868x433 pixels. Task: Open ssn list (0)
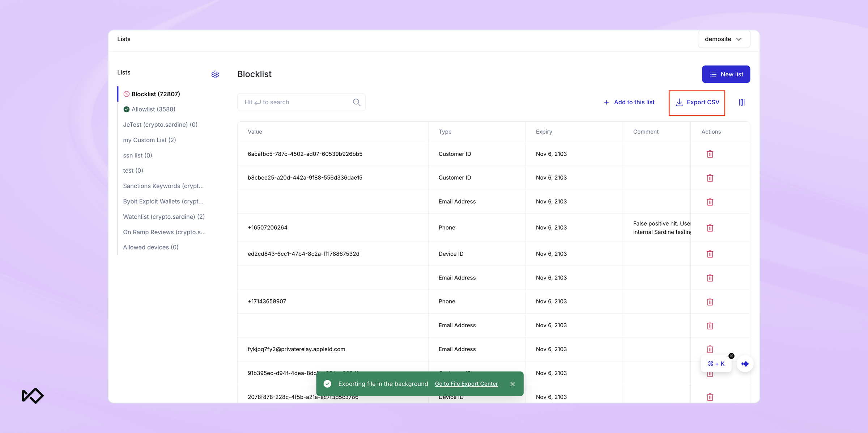(x=137, y=155)
